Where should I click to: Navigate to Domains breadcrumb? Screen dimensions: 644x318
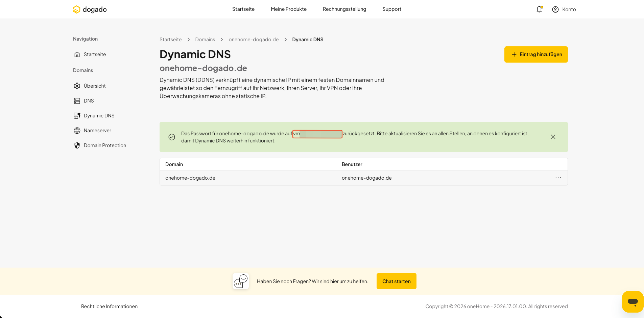point(205,40)
